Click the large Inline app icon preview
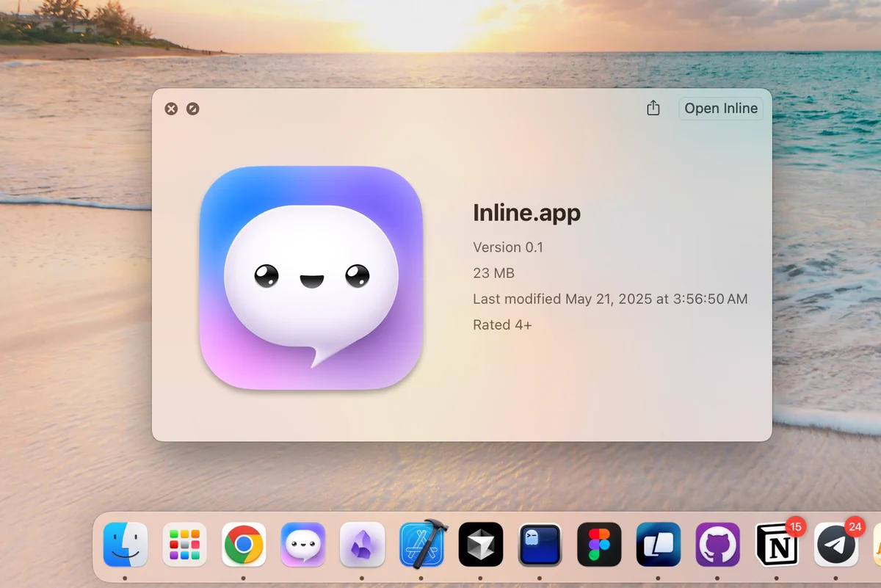881x588 pixels. tap(311, 277)
